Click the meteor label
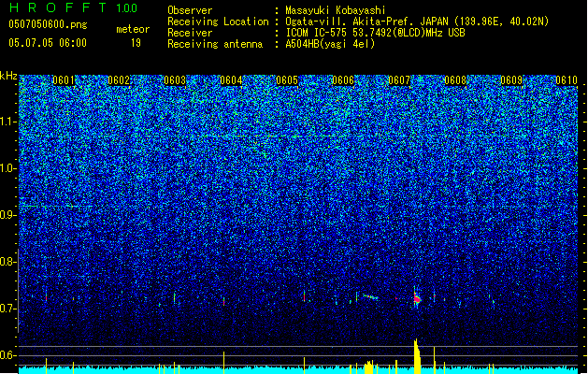 (x=133, y=29)
